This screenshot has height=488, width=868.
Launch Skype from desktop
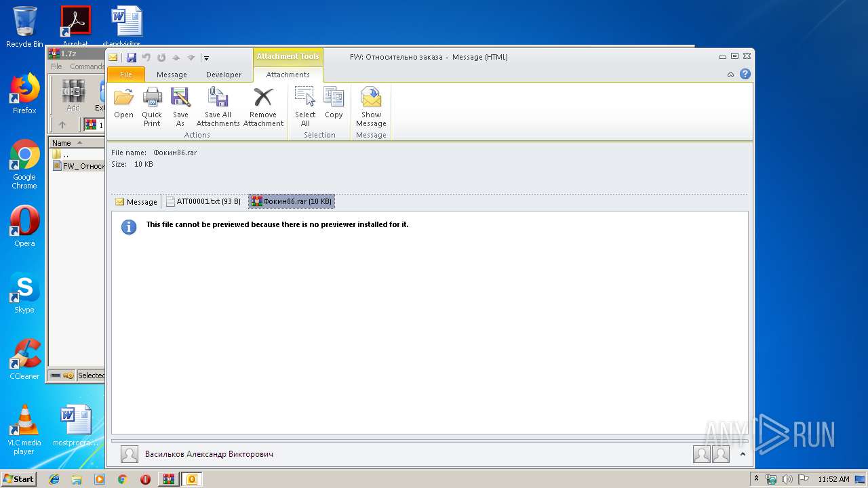[x=24, y=293]
